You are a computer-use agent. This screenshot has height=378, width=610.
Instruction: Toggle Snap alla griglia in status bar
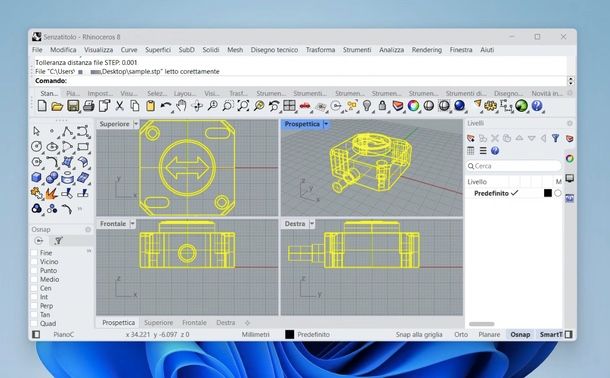(x=419, y=334)
